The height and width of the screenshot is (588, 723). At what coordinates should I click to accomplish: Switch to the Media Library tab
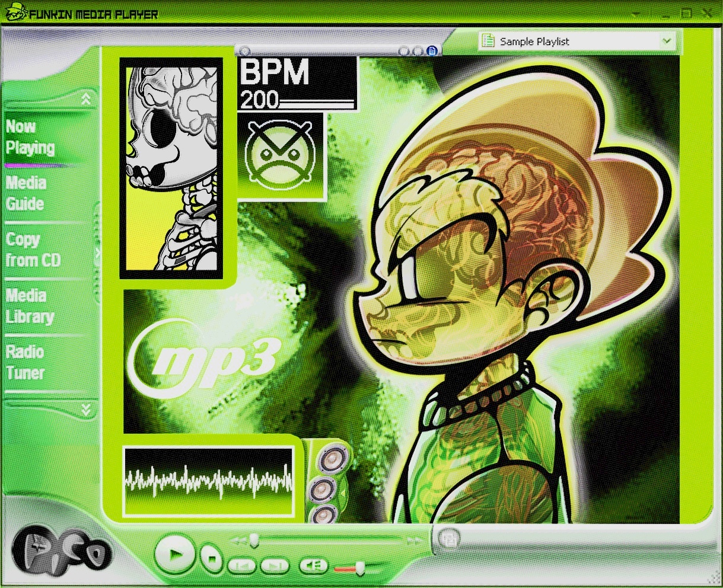(x=30, y=306)
